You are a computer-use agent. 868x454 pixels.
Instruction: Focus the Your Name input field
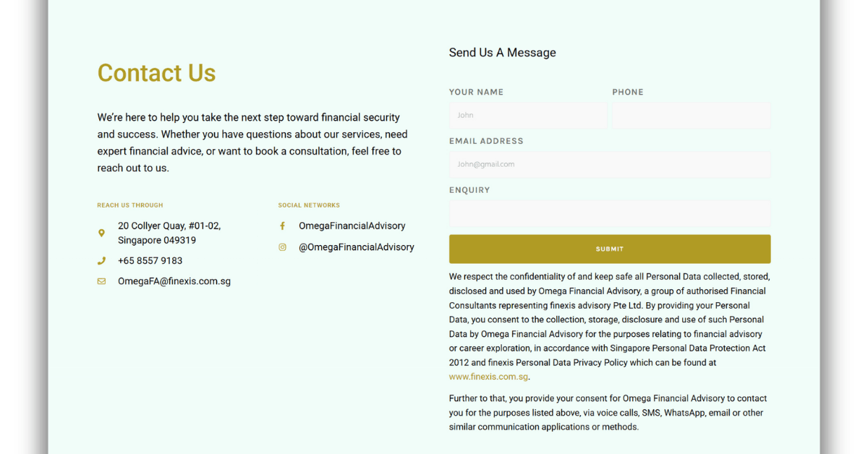pyautogui.click(x=528, y=116)
